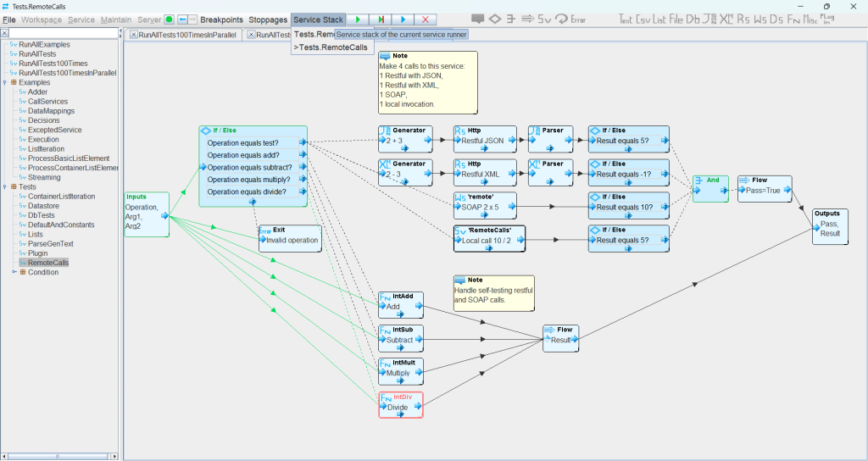Open the Maintain menu
This screenshot has height=461, width=868.
tap(116, 19)
